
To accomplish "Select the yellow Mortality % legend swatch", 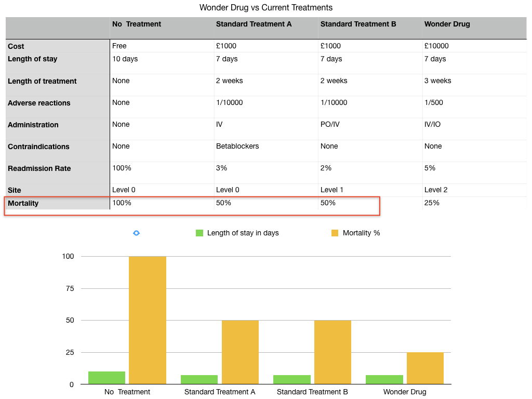I will [x=335, y=233].
